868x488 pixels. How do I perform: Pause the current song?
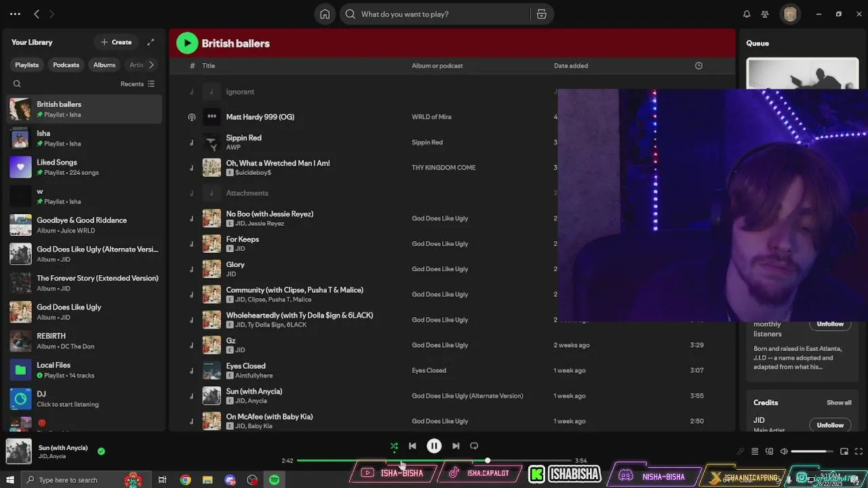[434, 446]
